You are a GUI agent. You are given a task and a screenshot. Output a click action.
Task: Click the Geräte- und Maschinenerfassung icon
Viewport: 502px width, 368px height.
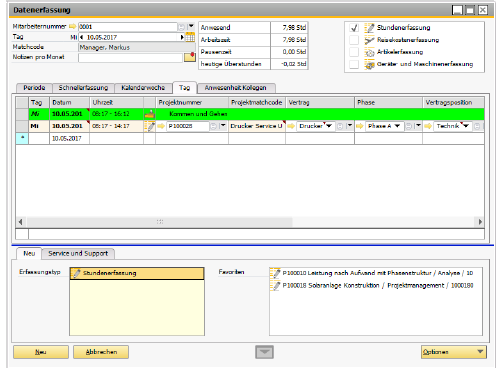[x=369, y=64]
